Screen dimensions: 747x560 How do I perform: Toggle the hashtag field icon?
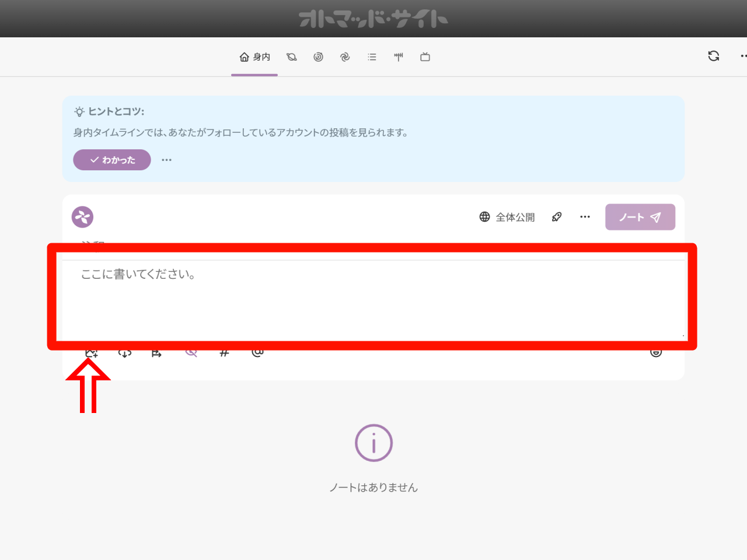click(x=224, y=353)
